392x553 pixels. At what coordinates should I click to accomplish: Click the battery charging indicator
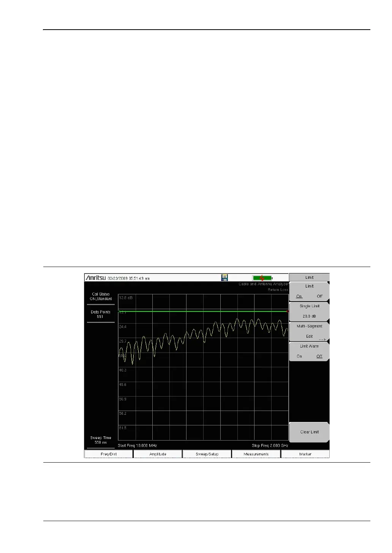pyautogui.click(x=262, y=278)
